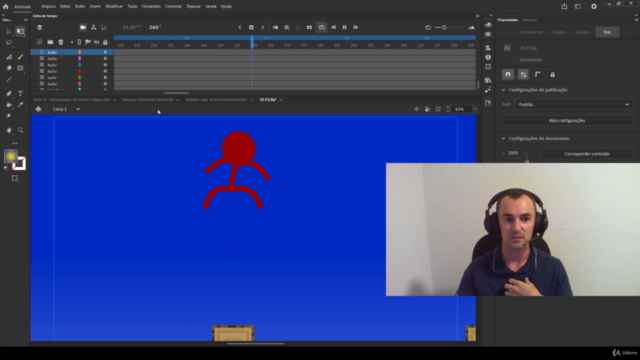Image resolution: width=640 pixels, height=360 pixels.
Task: Go to next keyframe arrow
Action: pos(262,27)
